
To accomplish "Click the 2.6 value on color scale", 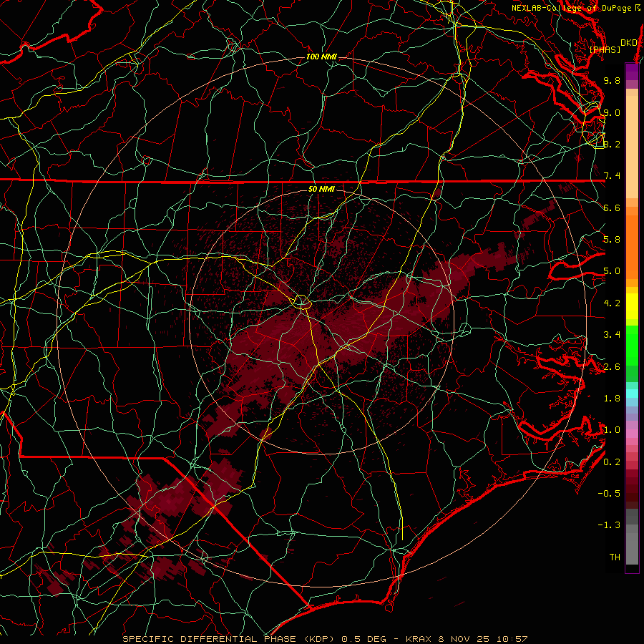I will coord(612,367).
